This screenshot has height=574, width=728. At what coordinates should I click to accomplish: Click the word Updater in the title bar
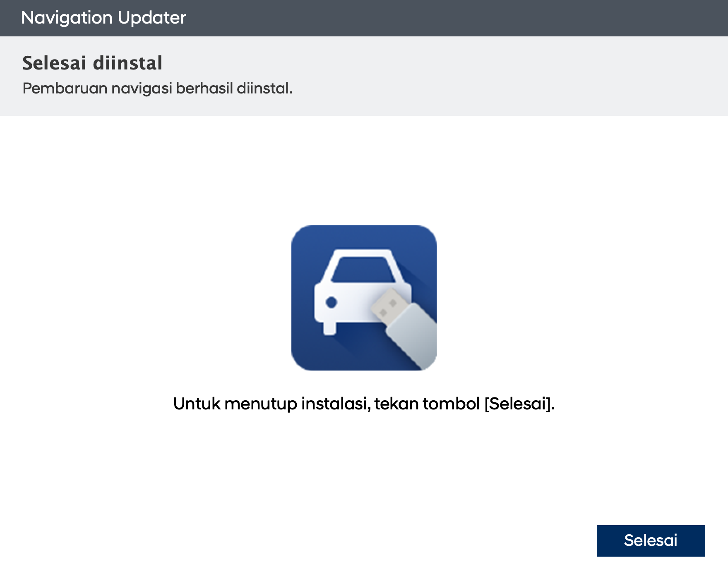click(x=151, y=18)
